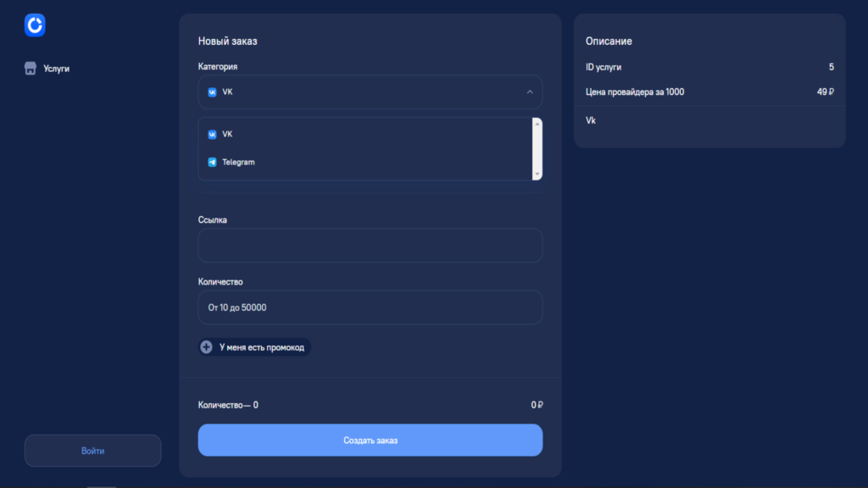Screen dimensions: 868x488
Task: Click the blue app logo icon
Action: coord(35,25)
